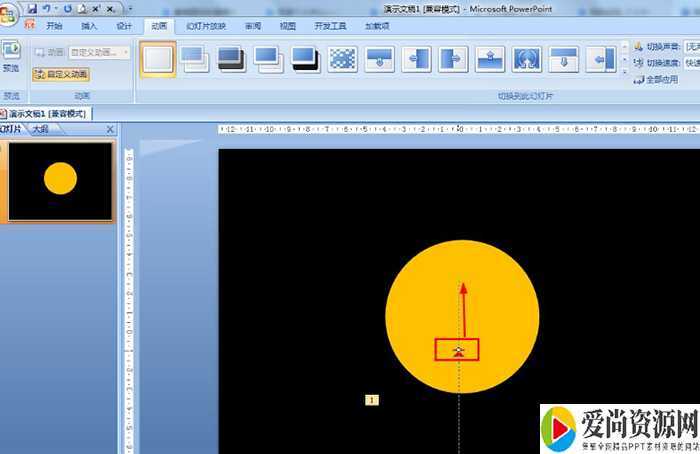Select the highlighted No Transition thumbnail
700x454 pixels.
[x=157, y=59]
